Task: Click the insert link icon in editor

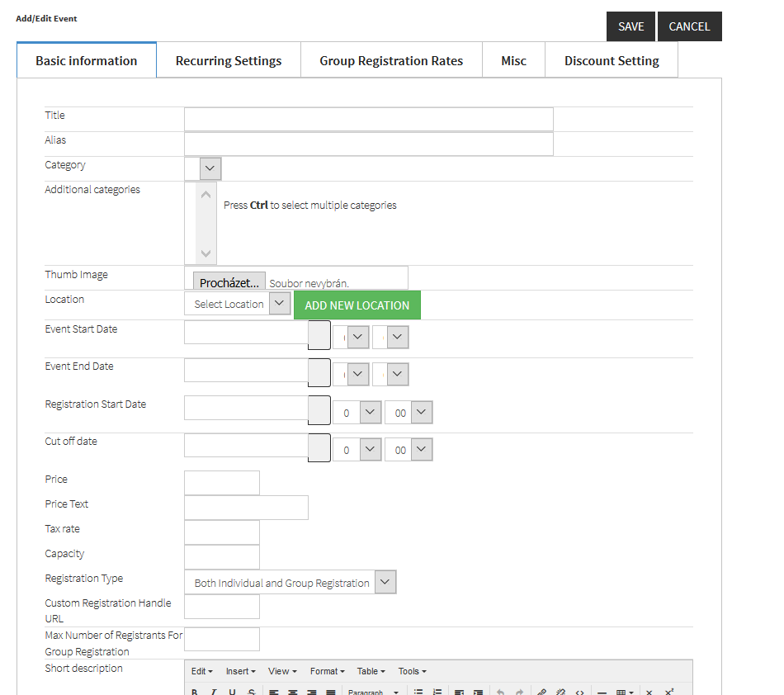Action: coord(541,692)
